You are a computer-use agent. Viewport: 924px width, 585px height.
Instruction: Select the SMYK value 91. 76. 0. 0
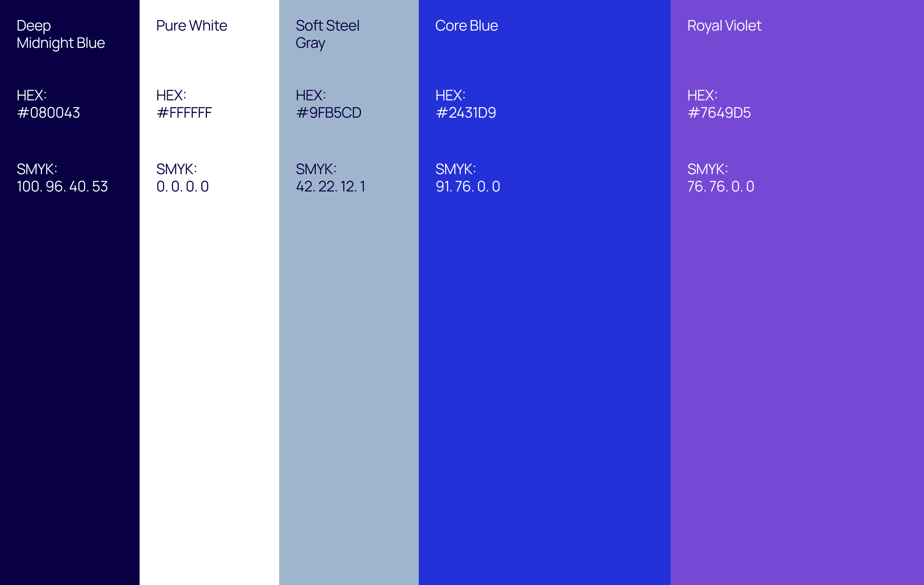tap(468, 186)
